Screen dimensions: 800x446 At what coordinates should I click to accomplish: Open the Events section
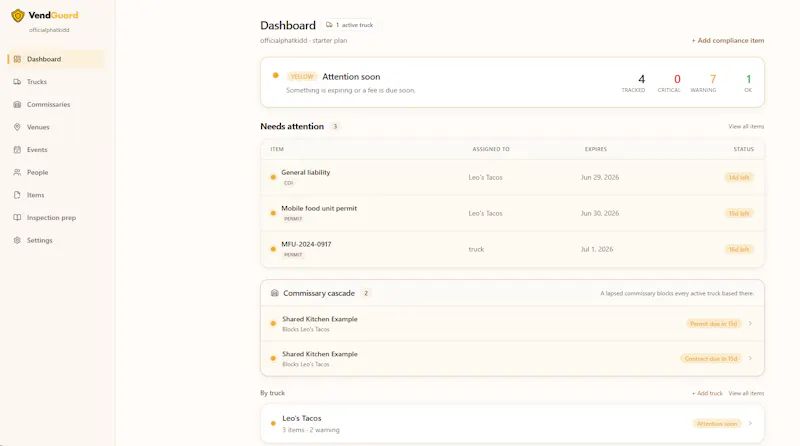(x=56, y=150)
